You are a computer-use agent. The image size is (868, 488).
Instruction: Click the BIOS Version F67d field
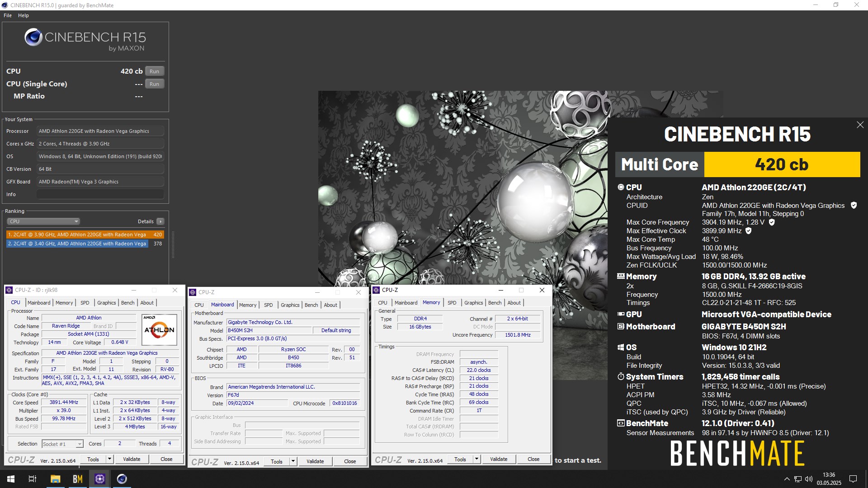pos(293,395)
